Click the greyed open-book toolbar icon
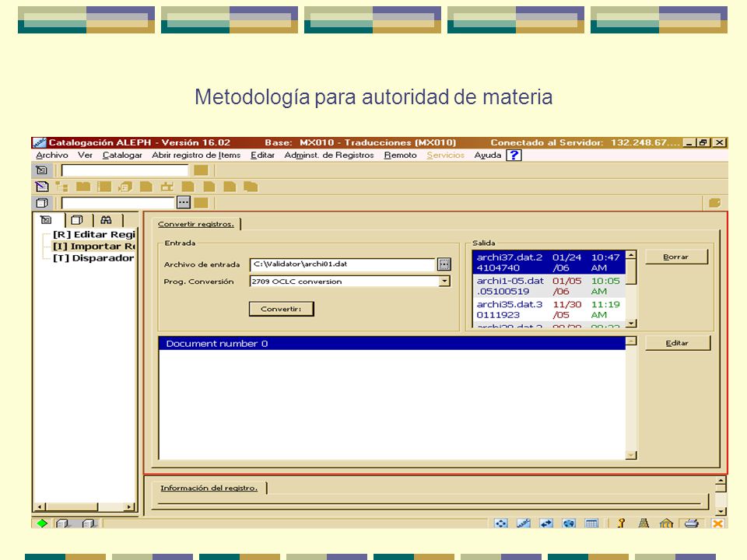The height and width of the screenshot is (560, 747). (x=83, y=187)
